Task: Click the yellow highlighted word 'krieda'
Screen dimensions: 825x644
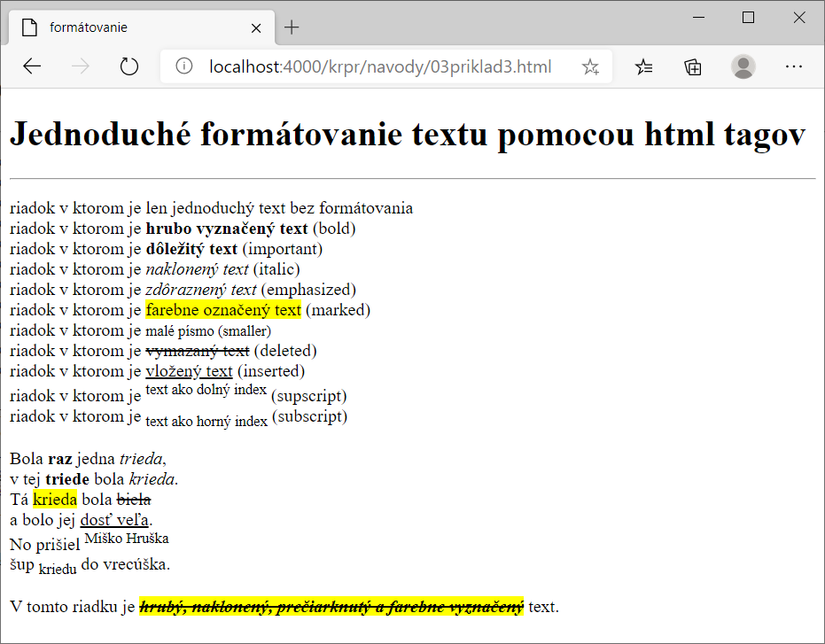Action: (x=55, y=500)
